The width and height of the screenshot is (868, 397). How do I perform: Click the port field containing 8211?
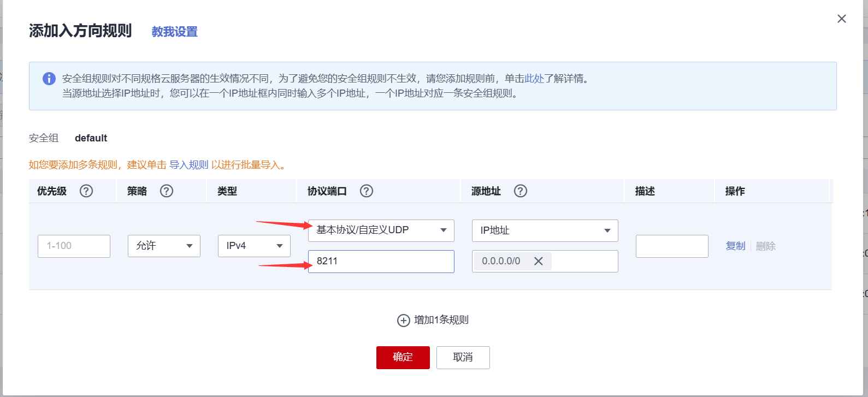click(381, 261)
